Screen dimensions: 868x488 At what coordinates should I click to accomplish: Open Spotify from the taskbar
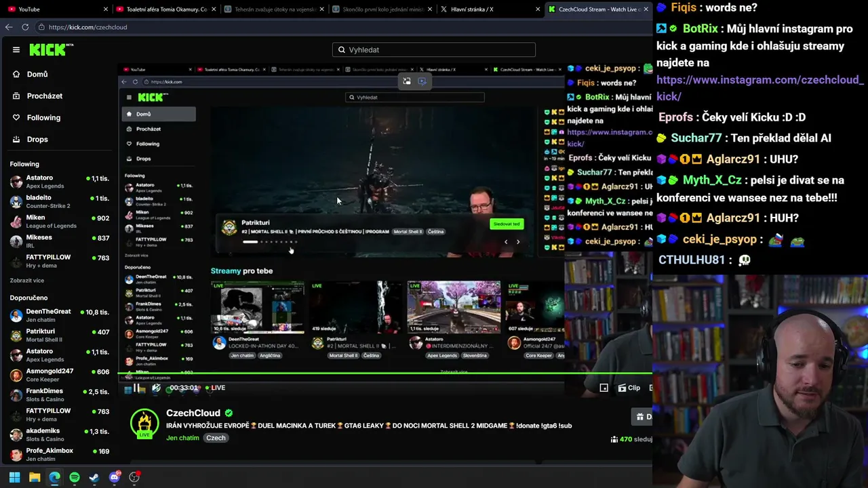pyautogui.click(x=75, y=477)
